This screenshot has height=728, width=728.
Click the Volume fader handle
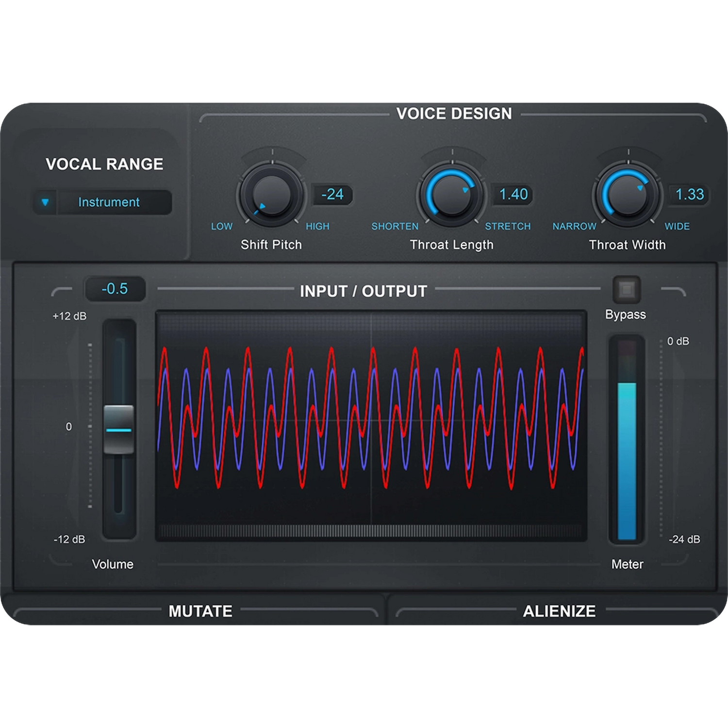coord(119,430)
